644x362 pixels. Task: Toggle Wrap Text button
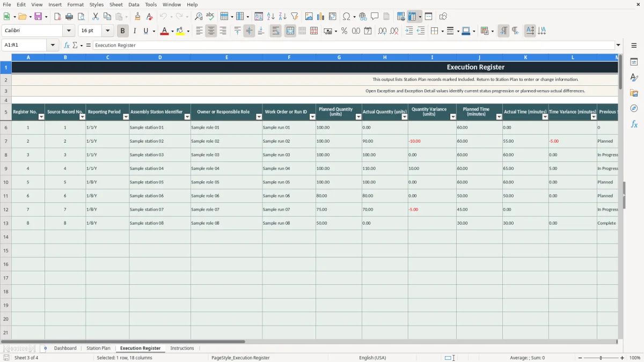coord(276,31)
